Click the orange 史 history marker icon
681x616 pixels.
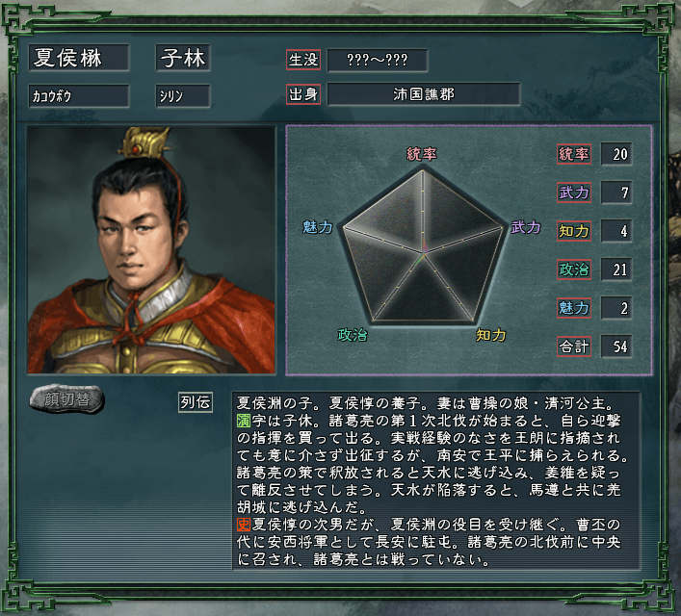tap(244, 525)
